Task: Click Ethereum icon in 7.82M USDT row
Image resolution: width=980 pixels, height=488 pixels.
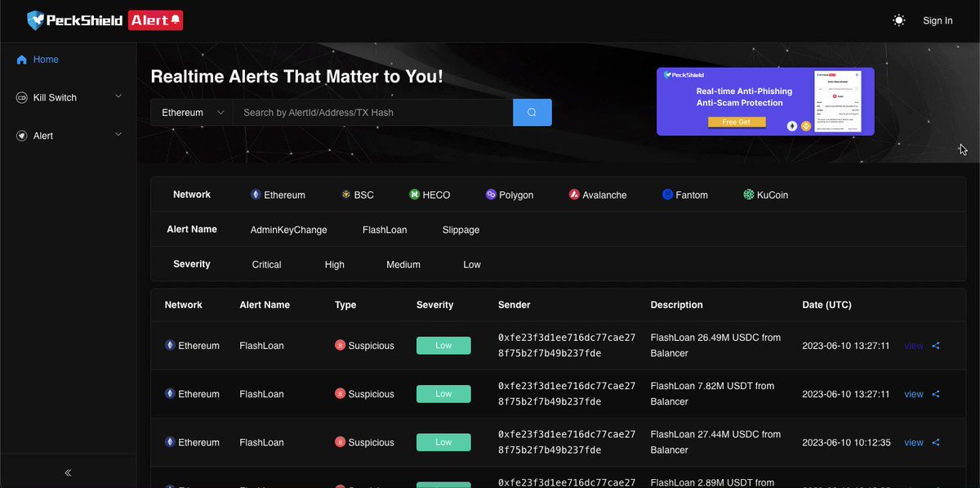Action: coord(170,394)
